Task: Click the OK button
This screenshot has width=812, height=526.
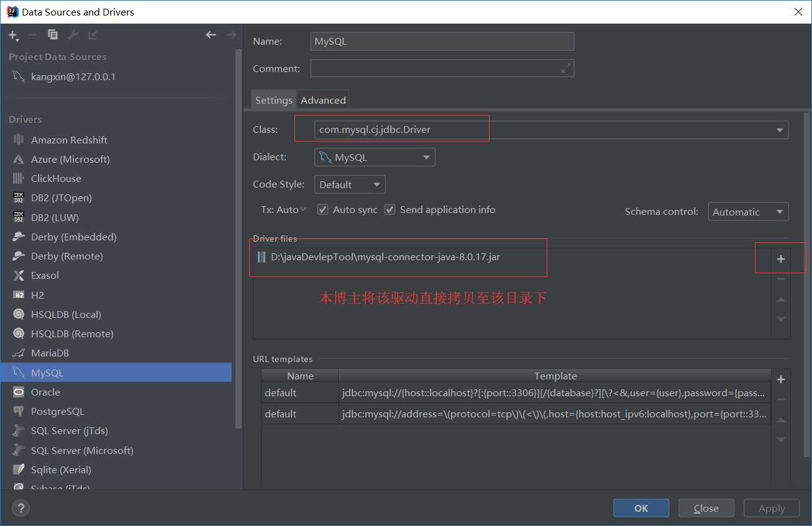Action: [x=641, y=508]
